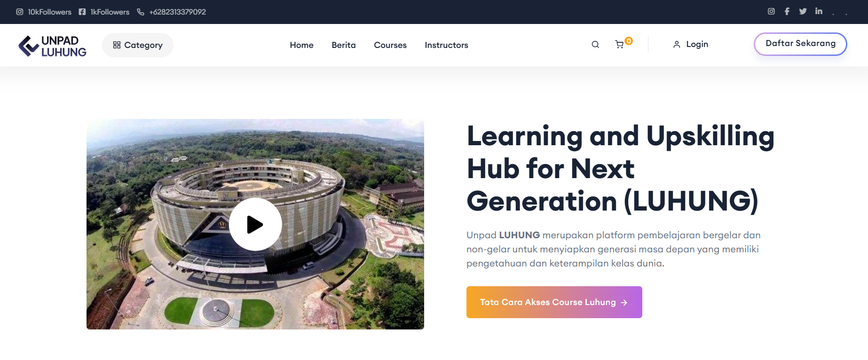Go to the Home menu item
This screenshot has height=360, width=868.
click(301, 45)
